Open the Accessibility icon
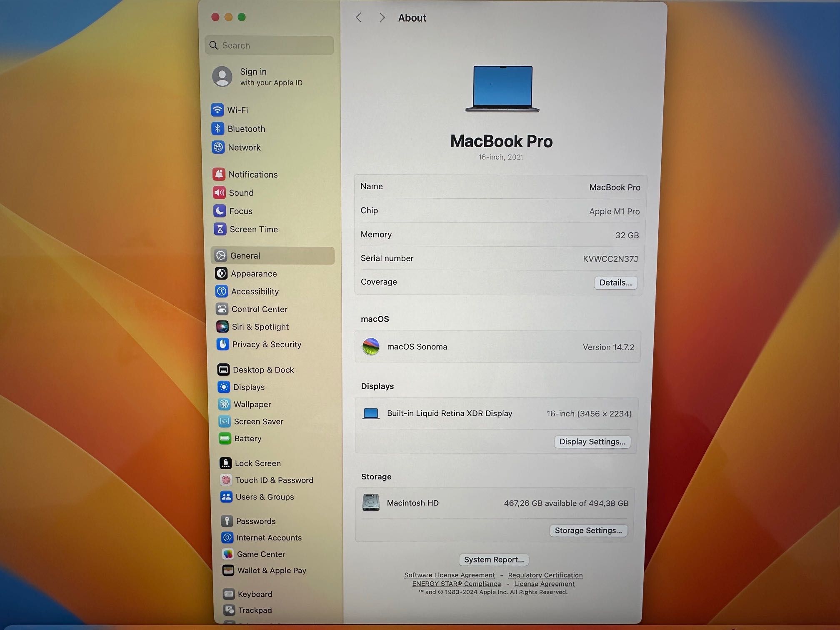840x630 pixels. (222, 291)
